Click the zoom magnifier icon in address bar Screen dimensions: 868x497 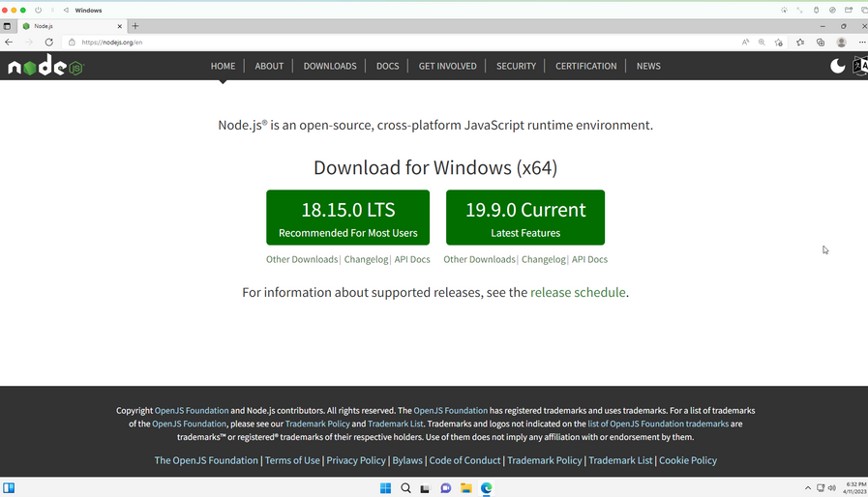coord(762,43)
